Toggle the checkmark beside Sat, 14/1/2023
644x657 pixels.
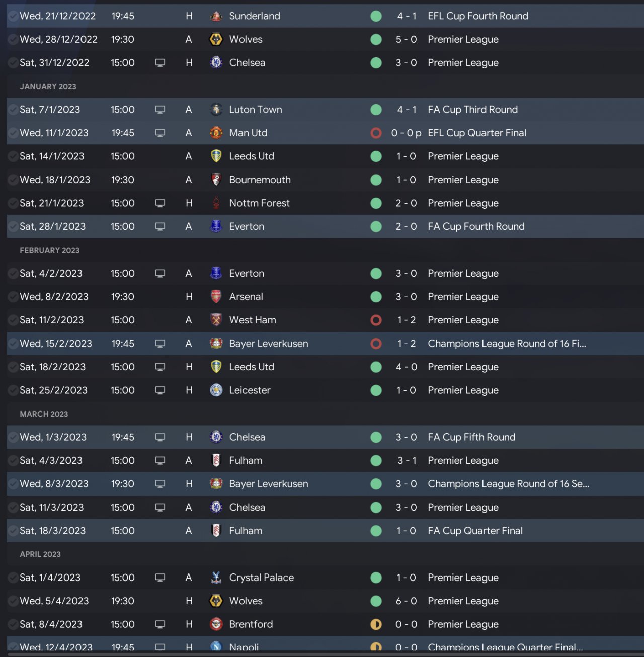[x=13, y=156]
